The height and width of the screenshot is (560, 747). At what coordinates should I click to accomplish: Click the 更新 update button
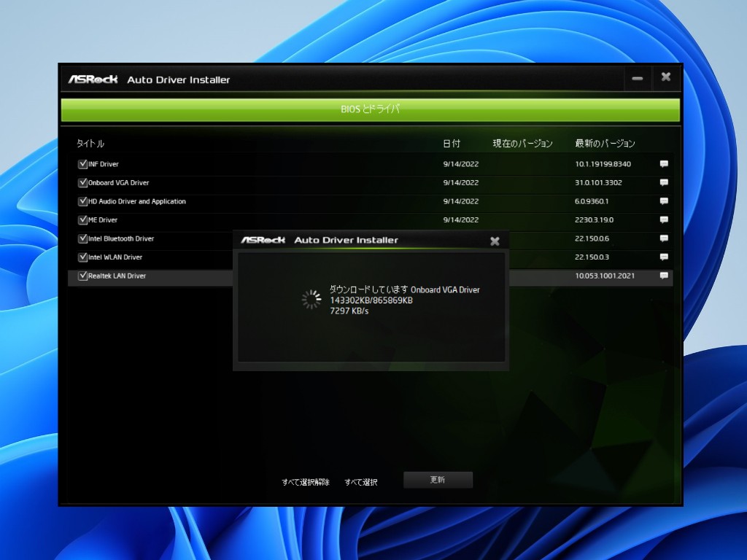point(438,480)
